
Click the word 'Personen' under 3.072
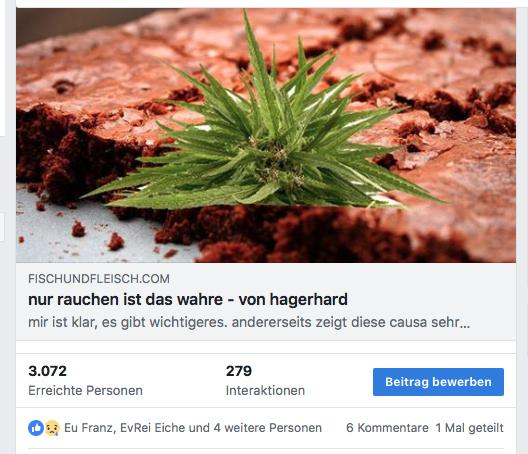click(114, 391)
